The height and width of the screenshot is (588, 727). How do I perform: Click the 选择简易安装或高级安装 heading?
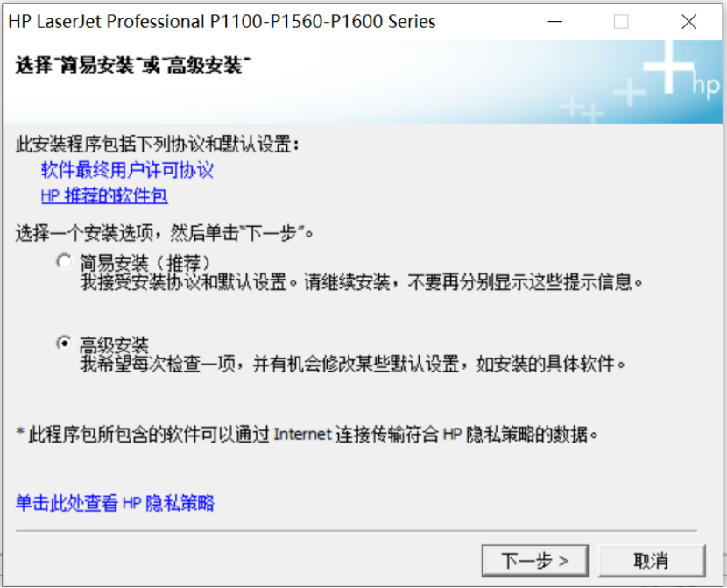pyautogui.click(x=133, y=65)
